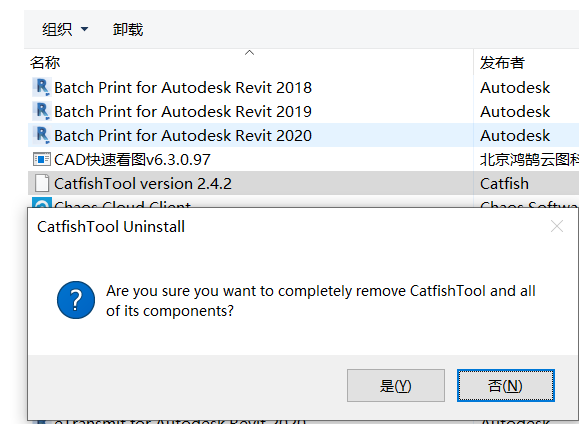
Task: Click the 卸载 toolbar command
Action: click(128, 29)
